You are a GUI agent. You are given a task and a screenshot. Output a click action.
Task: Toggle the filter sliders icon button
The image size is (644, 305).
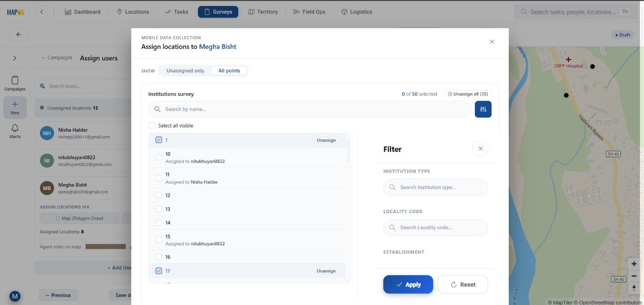(x=483, y=109)
